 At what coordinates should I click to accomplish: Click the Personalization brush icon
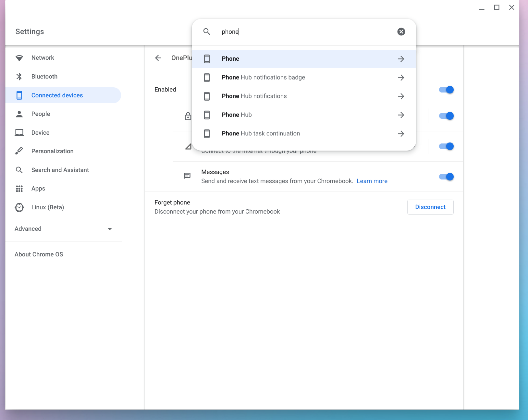coord(19,151)
